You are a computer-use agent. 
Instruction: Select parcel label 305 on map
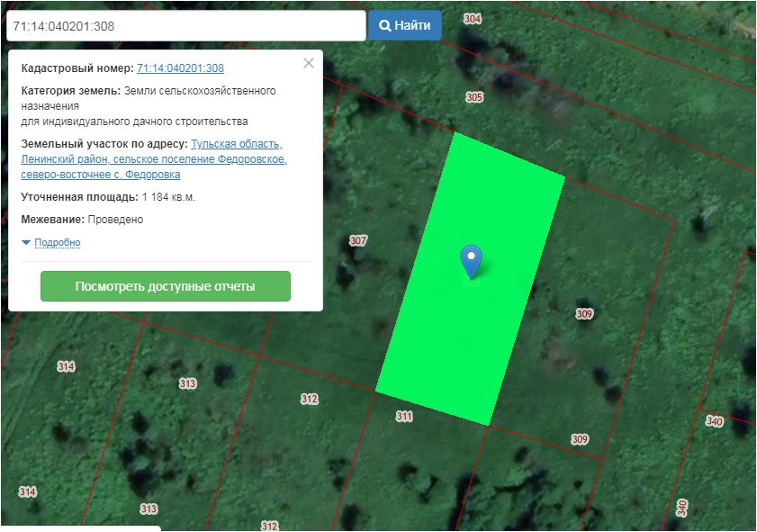pos(474,97)
